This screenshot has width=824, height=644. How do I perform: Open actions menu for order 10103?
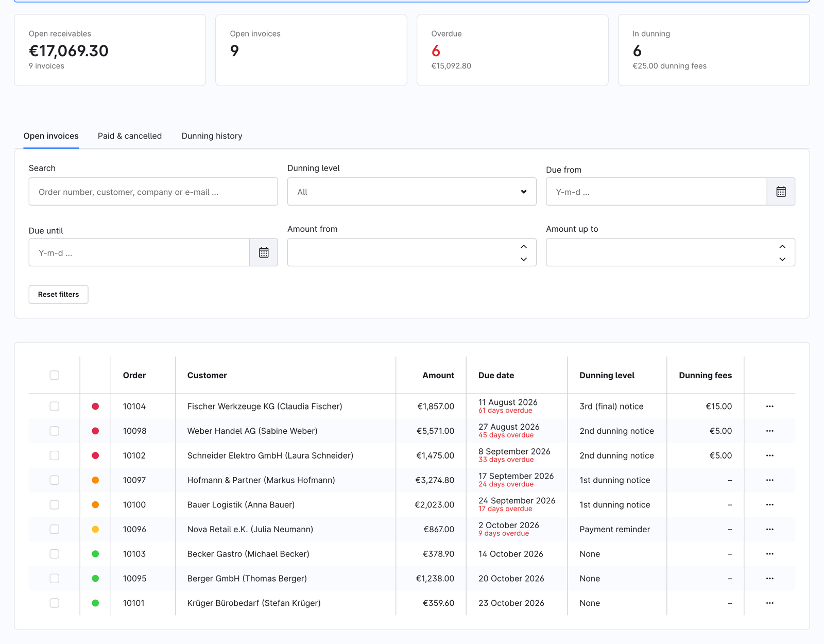point(769,554)
